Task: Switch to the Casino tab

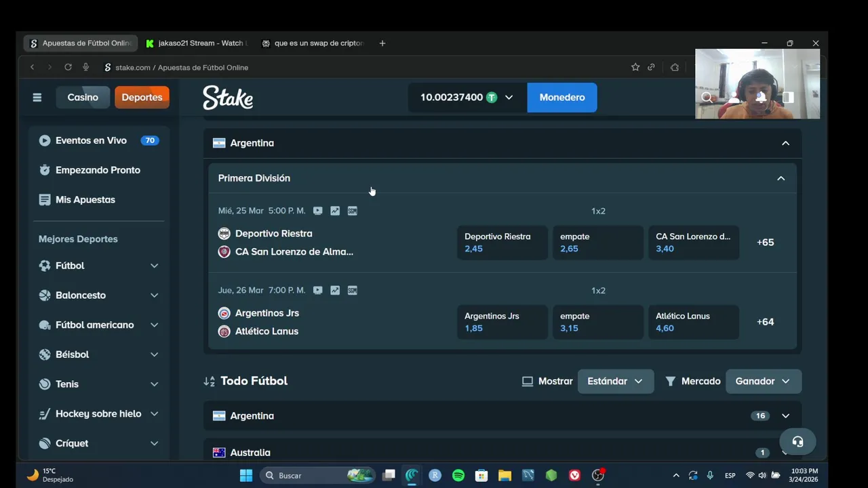Action: coord(83,98)
